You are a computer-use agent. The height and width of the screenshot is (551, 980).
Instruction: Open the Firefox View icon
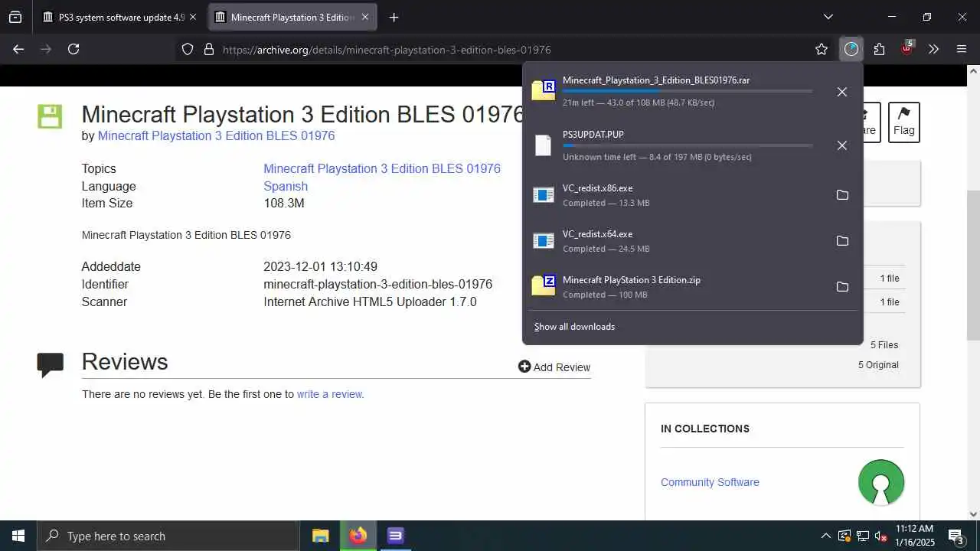[15, 17]
